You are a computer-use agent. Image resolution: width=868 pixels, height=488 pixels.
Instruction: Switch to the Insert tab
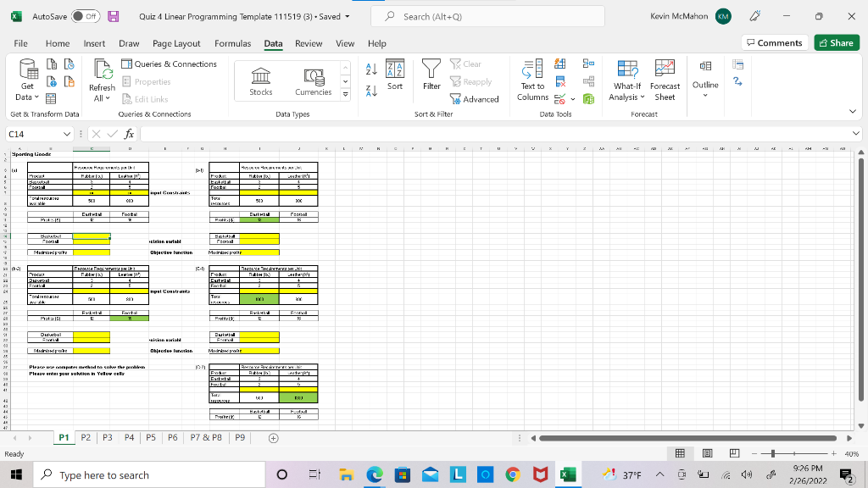click(94, 43)
